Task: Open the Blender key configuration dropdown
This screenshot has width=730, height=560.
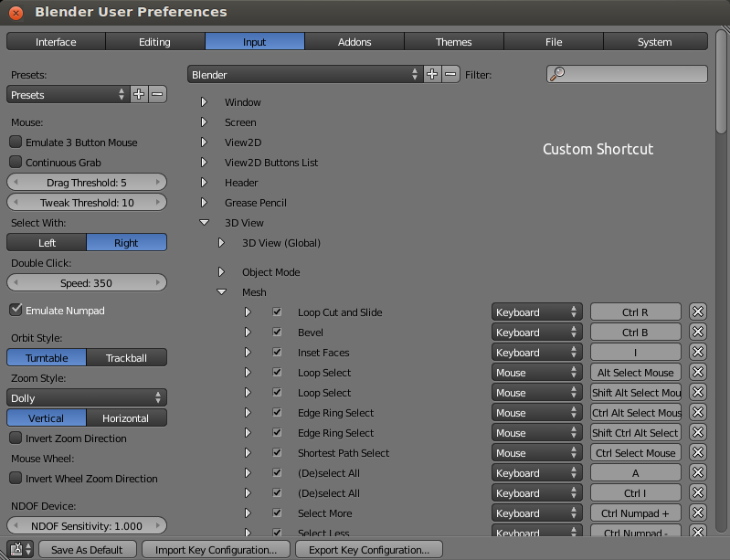Action: (305, 75)
